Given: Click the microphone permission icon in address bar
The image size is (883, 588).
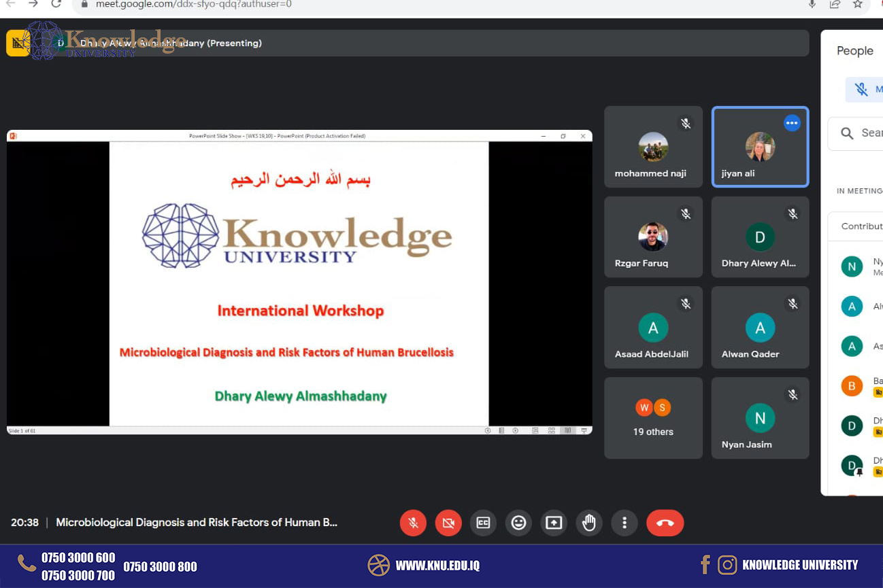Looking at the screenshot, I should click(812, 4).
